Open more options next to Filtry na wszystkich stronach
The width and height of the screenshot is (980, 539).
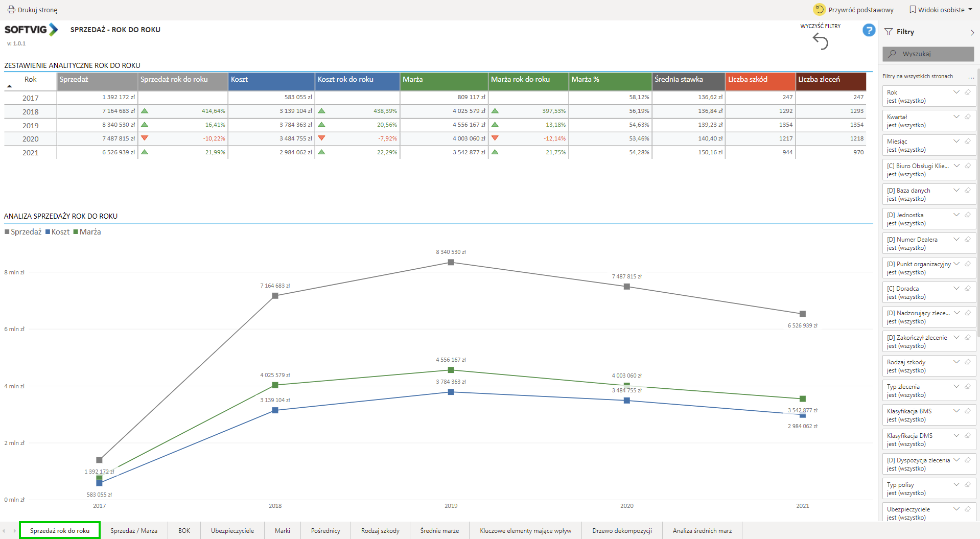click(971, 77)
